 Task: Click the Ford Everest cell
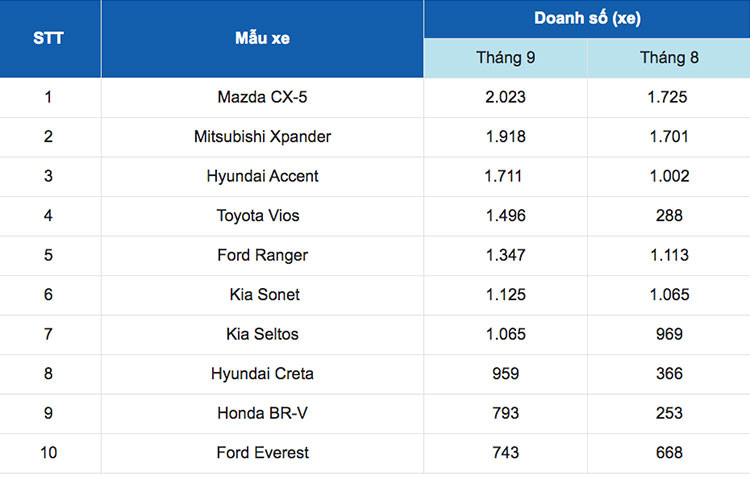(262, 453)
